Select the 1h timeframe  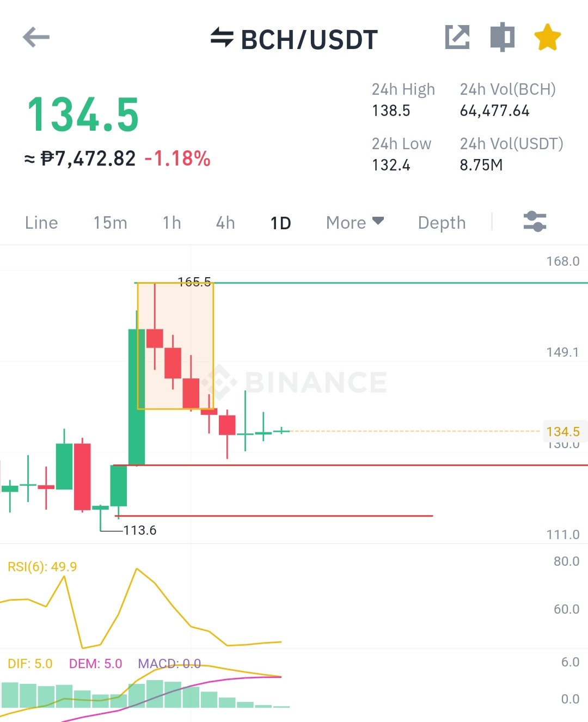click(x=171, y=222)
